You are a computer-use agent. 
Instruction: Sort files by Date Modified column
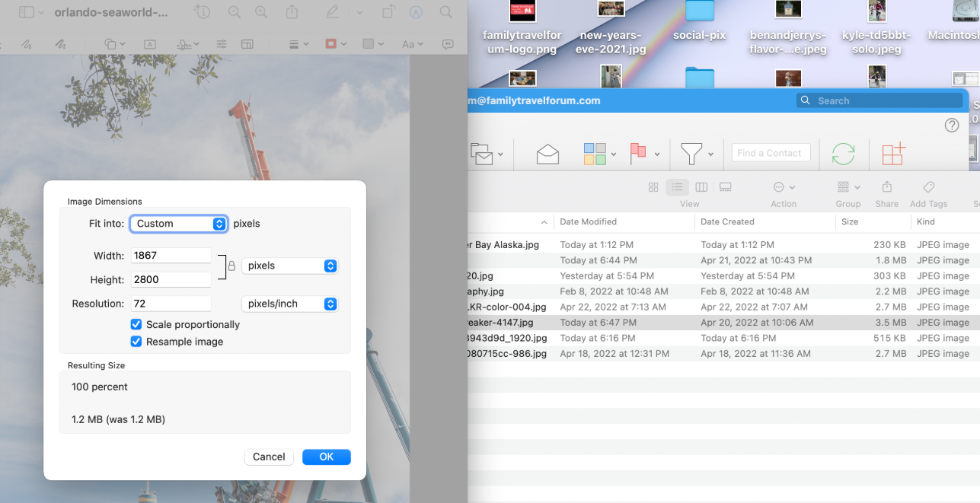coord(588,222)
